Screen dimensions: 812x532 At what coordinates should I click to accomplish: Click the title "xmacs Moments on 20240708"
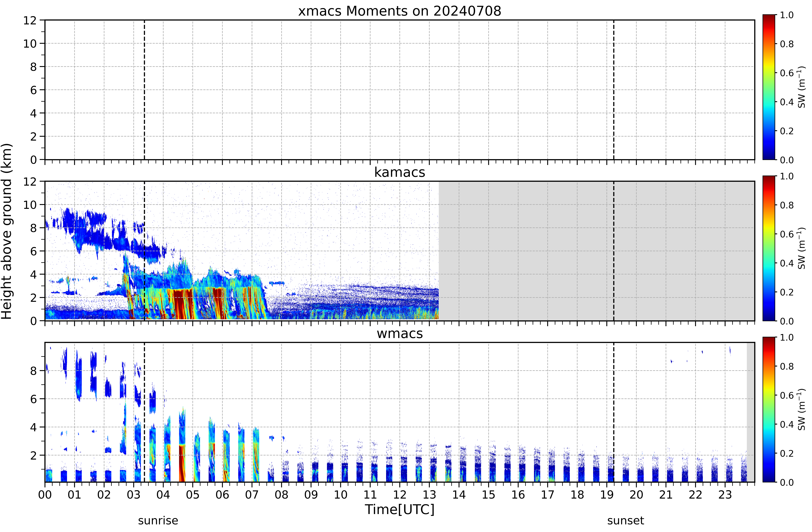tap(400, 11)
